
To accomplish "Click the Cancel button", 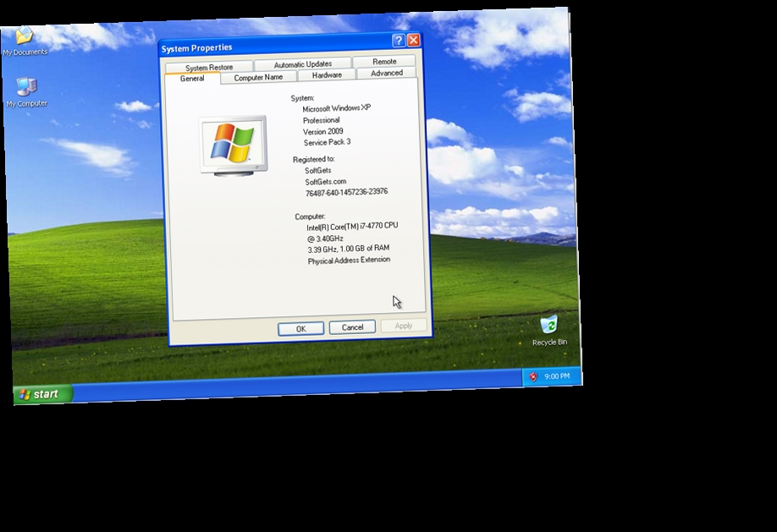I will [x=352, y=327].
